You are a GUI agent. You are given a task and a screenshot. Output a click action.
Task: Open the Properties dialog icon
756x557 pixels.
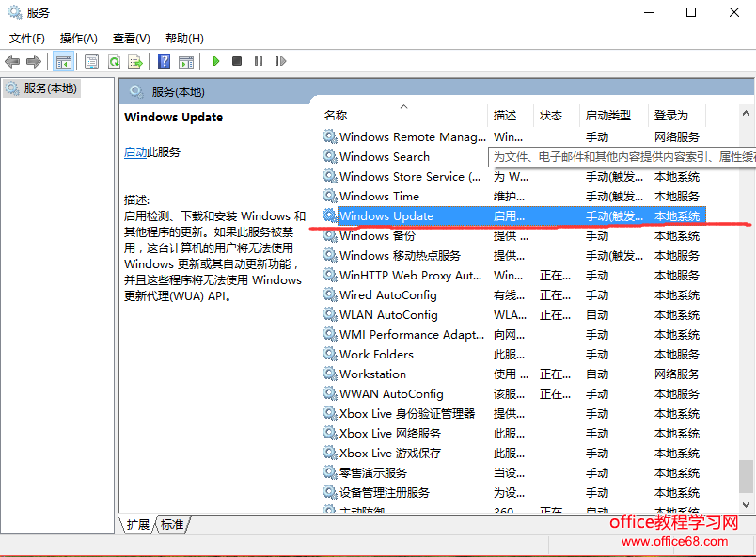click(x=89, y=60)
